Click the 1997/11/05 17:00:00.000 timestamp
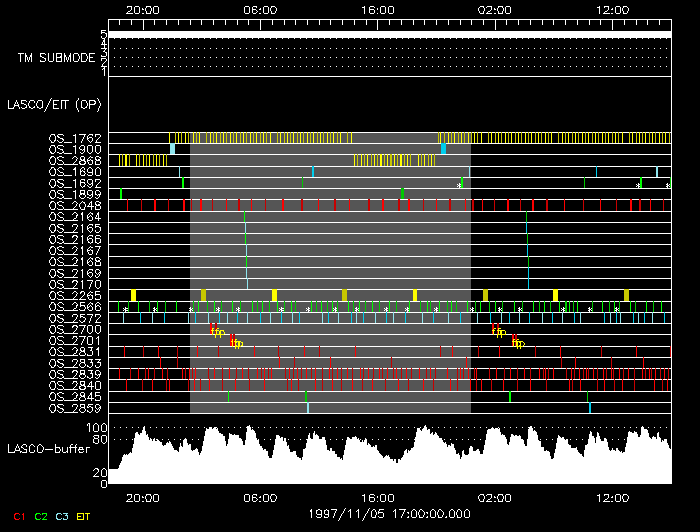Viewport: 700px width, 532px height. click(x=389, y=514)
